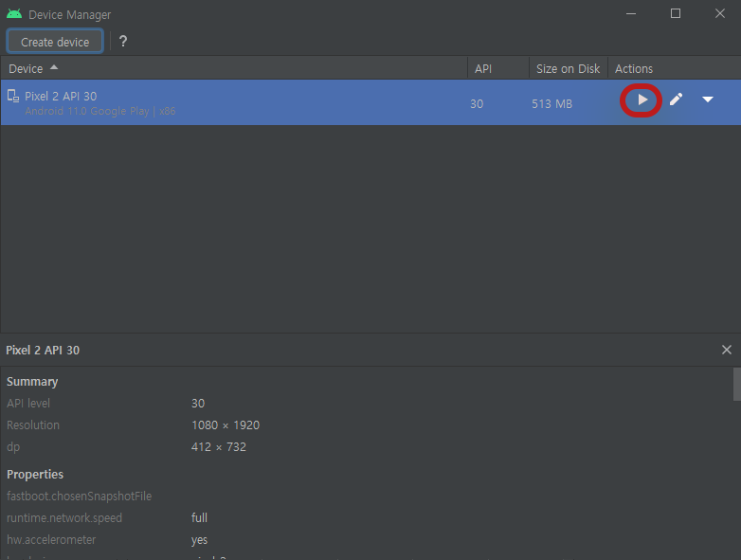Open the help question mark icon
This screenshot has width=741, height=560.
point(123,41)
